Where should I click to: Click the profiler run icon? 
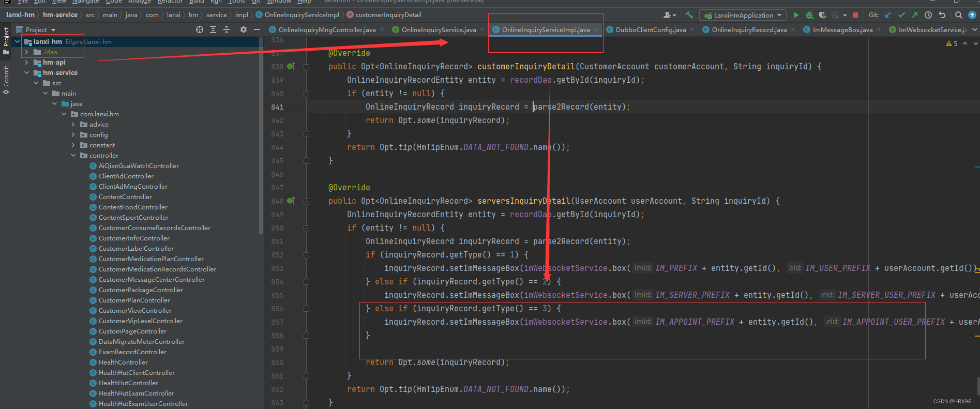pos(835,15)
